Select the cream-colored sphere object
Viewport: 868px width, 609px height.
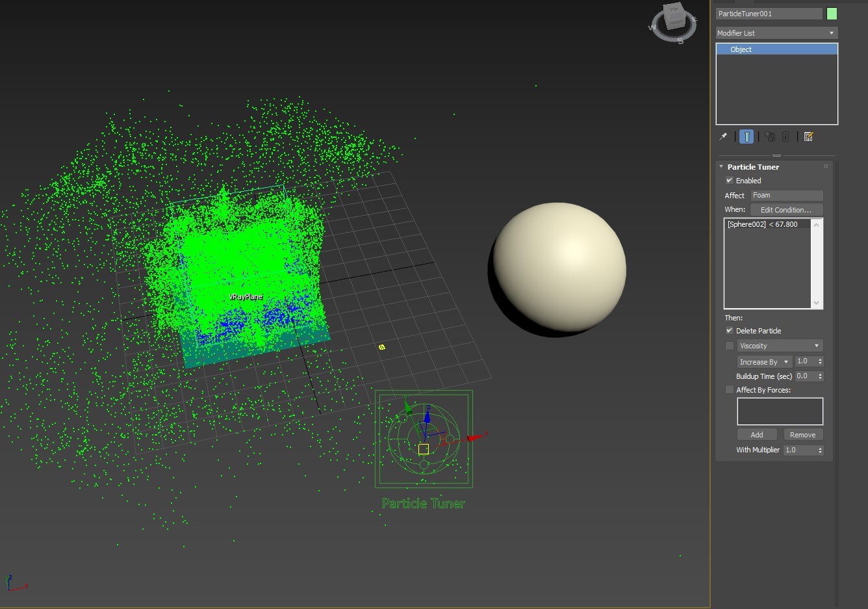557,269
